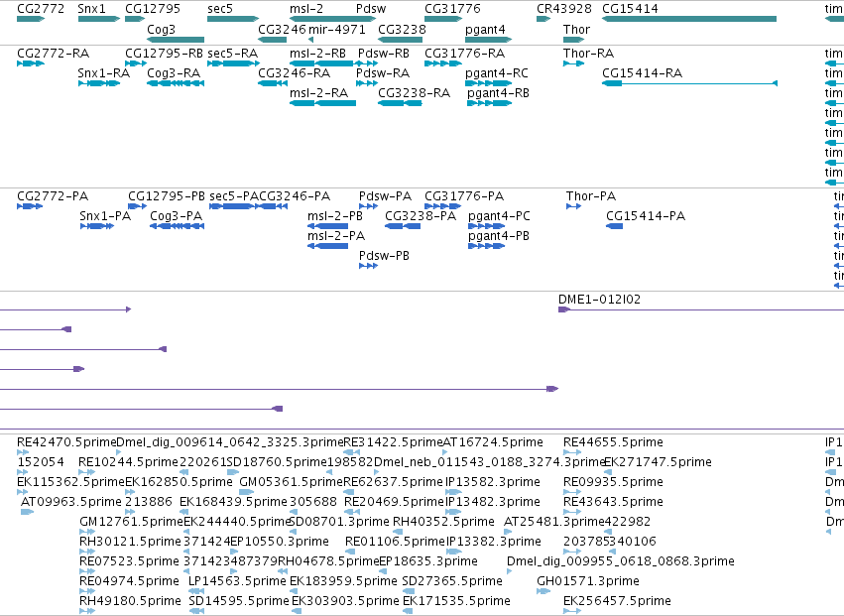Select the Thor-RA transcript
The image size is (844, 616).
tap(574, 63)
